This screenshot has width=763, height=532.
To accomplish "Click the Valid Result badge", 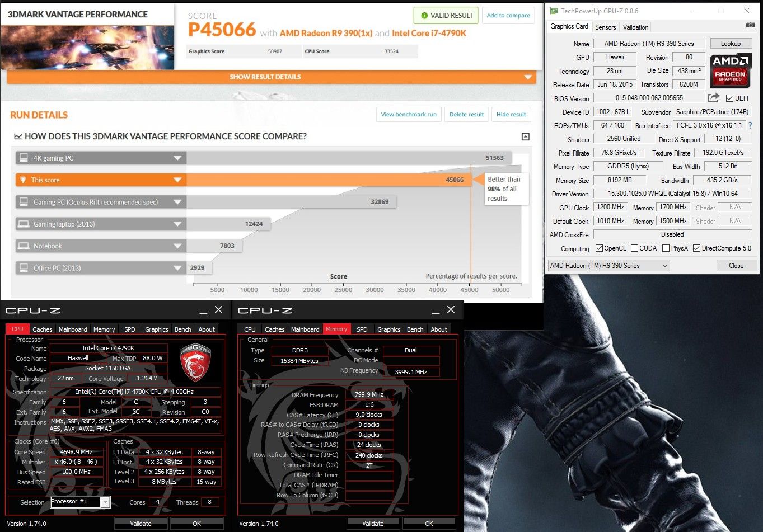I will coord(446,16).
